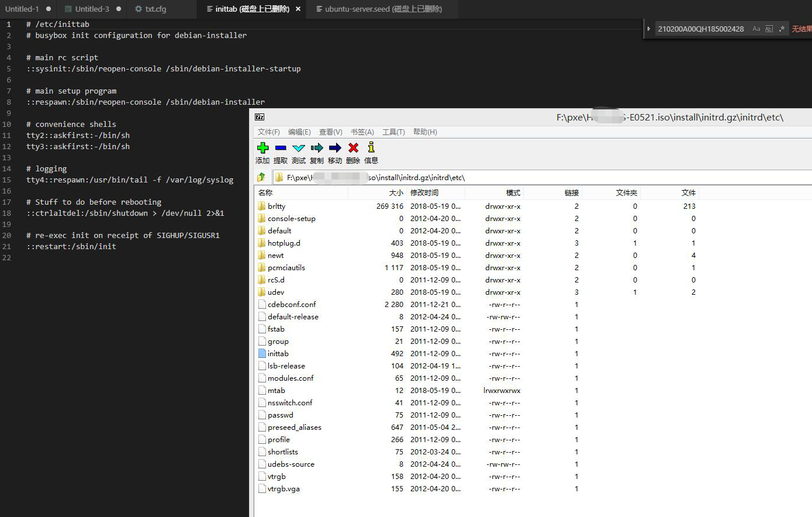Image resolution: width=812 pixels, height=517 pixels.
Task: Click the 7z window title icon
Action: (x=260, y=117)
